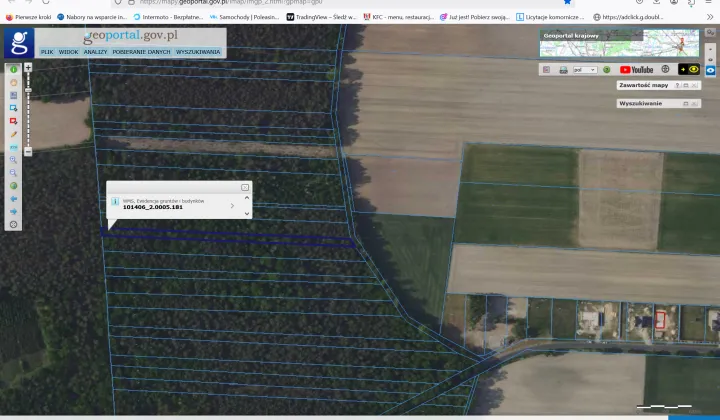Open the TradingView bookmark
The image size is (720, 420).
point(321,17)
